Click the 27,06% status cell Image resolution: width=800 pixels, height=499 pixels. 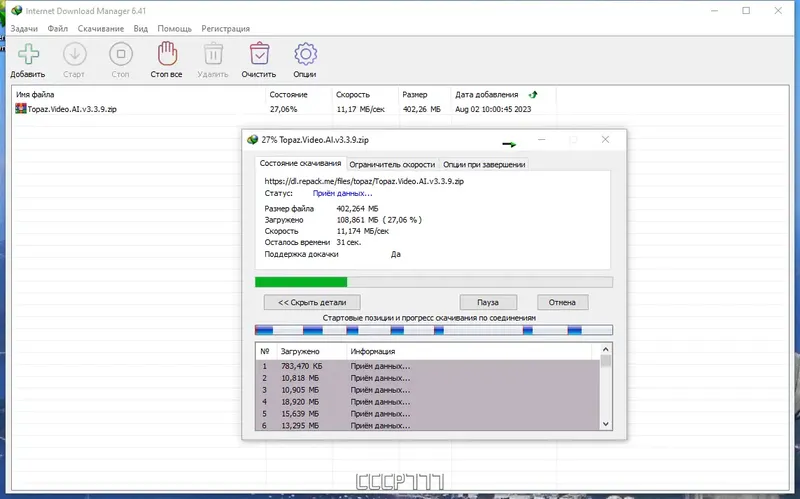[283, 109]
